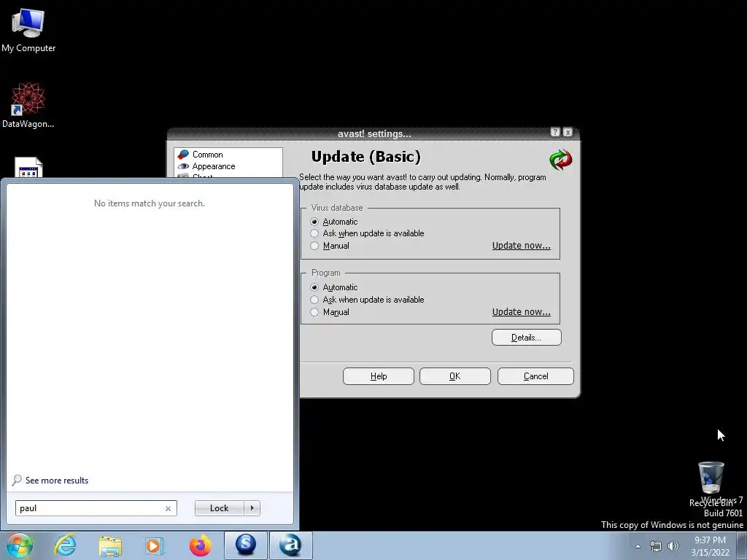The image size is (747, 560).
Task: Show hidden system tray icons
Action: pos(638,547)
